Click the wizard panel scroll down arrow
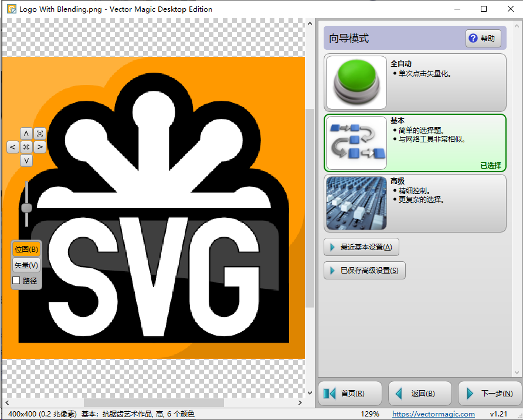 [517, 373]
